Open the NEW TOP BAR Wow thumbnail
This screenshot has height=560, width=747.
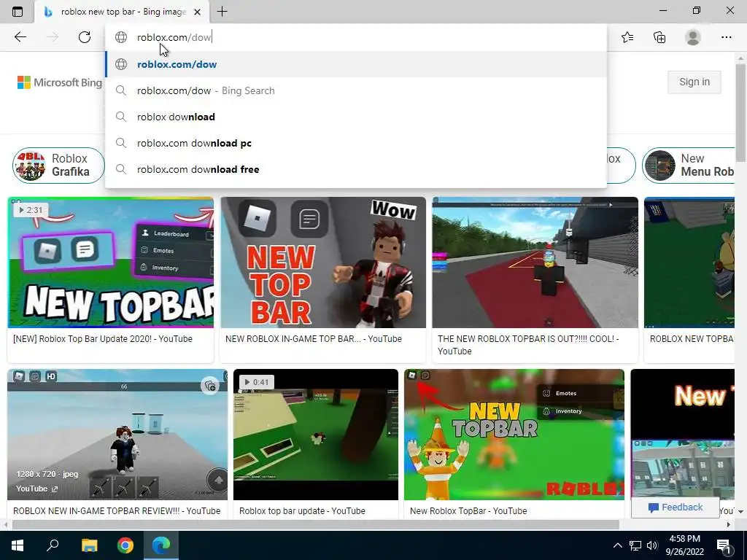(323, 262)
